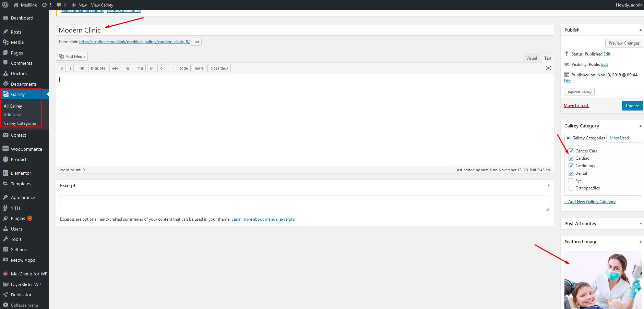
Task: Click the Add Media button
Action: (72, 56)
